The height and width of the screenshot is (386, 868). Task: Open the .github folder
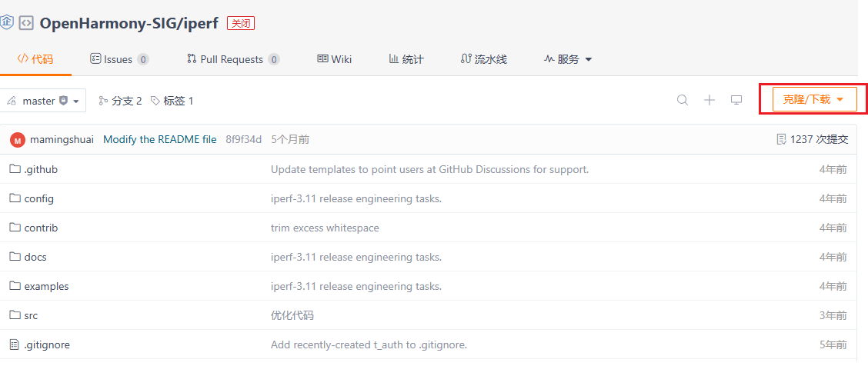click(41, 169)
